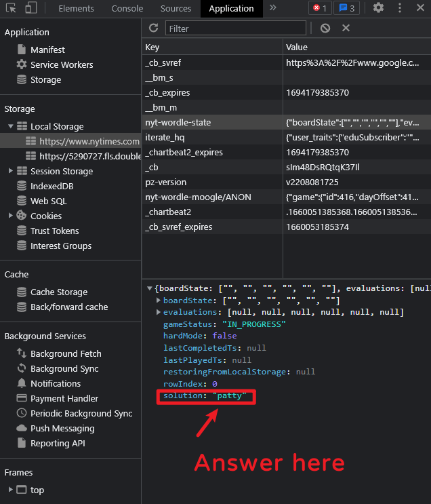
Task: Switch to the Sources tab
Action: coord(176,8)
